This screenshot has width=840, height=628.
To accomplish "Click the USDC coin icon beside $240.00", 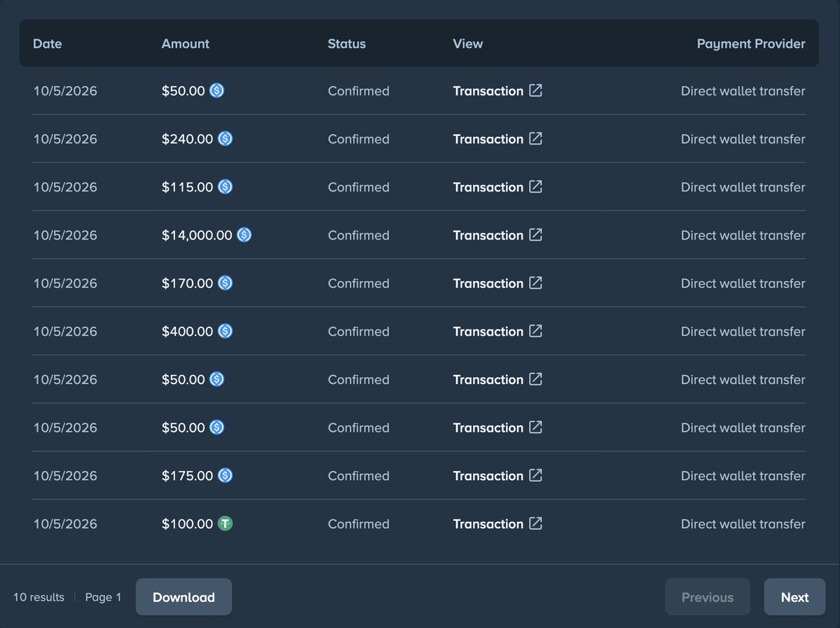I will 225,139.
